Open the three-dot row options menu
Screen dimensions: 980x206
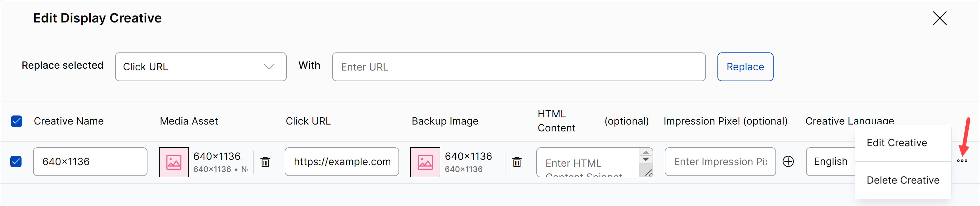tap(962, 161)
